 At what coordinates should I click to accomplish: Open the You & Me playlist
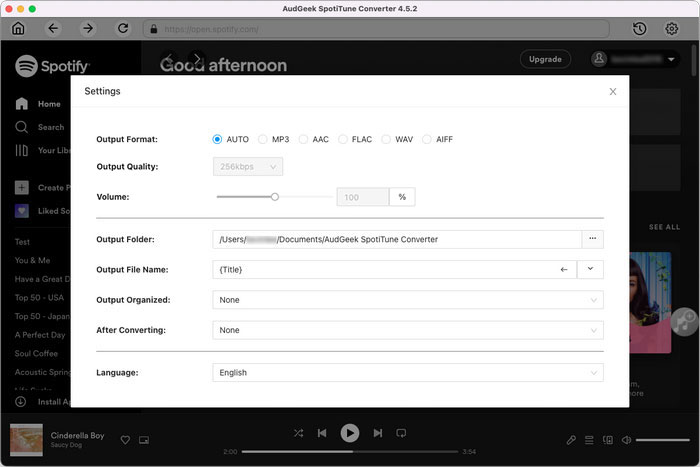coord(33,260)
